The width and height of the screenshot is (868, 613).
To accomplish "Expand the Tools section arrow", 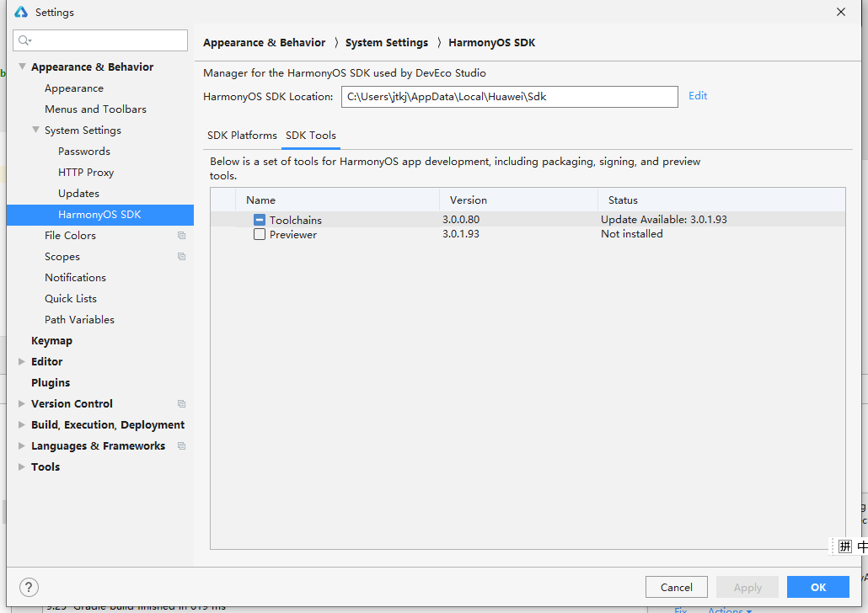I will click(22, 467).
